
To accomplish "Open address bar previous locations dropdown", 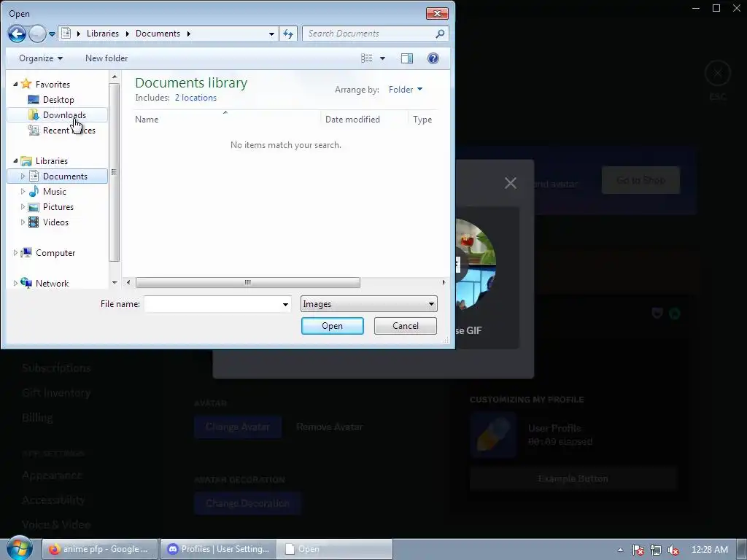I will click(x=271, y=34).
